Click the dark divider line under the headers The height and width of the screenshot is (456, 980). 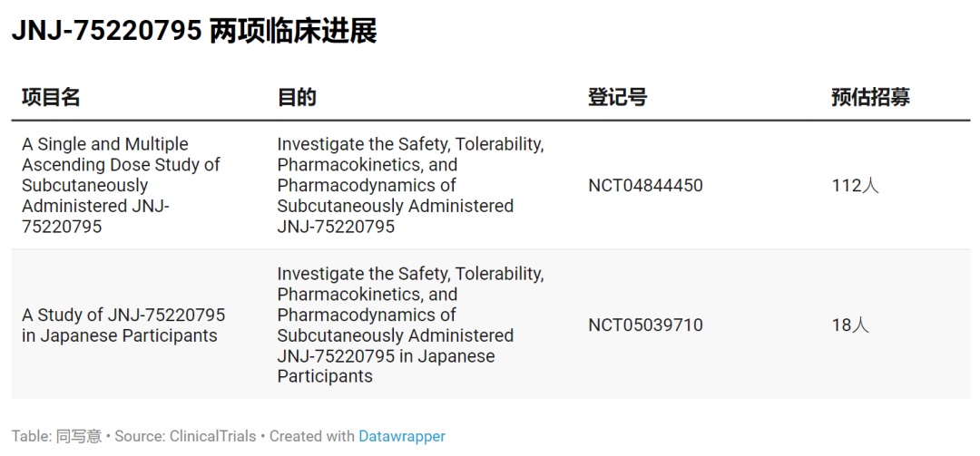[490, 120]
